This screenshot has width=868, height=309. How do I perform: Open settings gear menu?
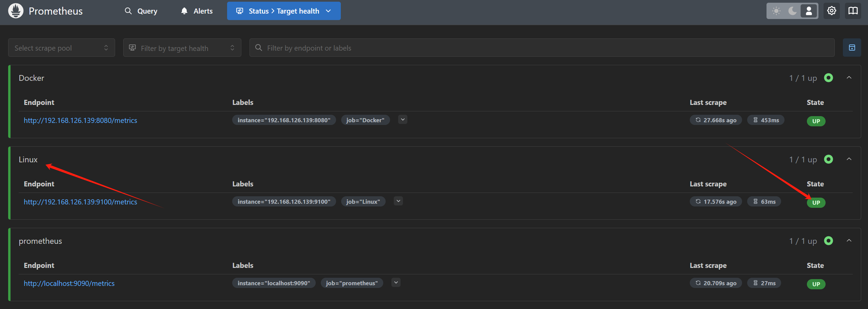pos(831,11)
